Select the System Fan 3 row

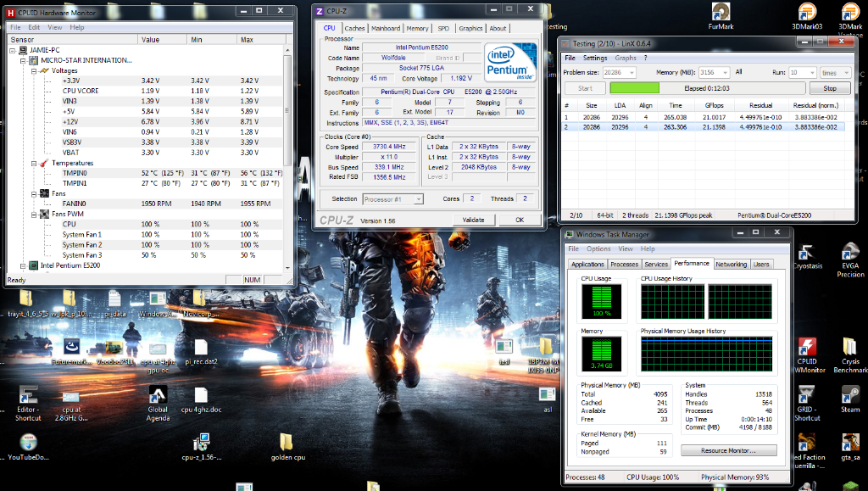click(x=145, y=255)
